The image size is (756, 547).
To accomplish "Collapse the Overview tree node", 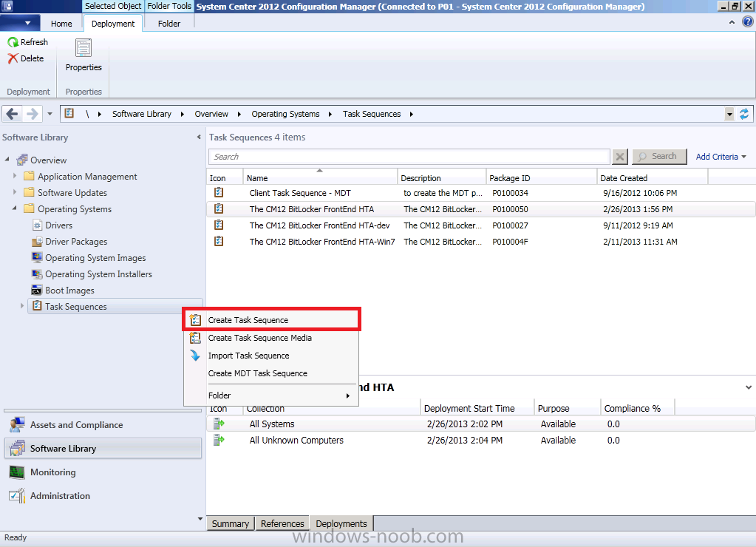I will (x=7, y=159).
